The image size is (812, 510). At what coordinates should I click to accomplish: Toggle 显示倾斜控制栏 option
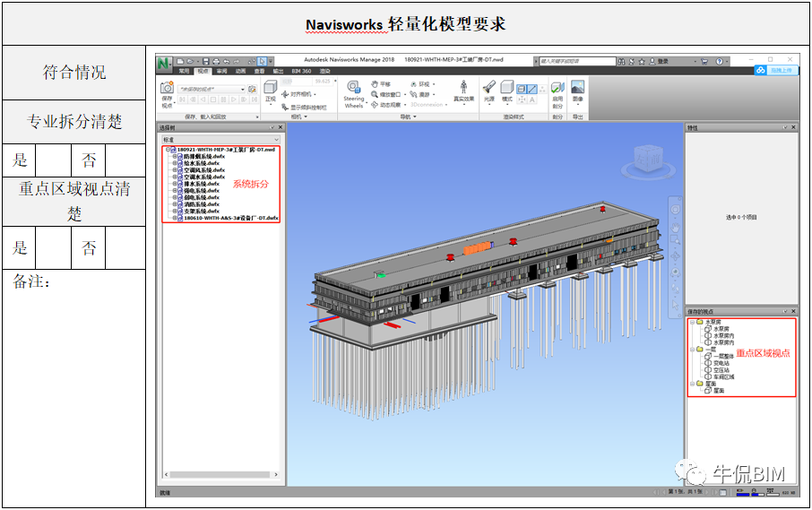click(x=304, y=108)
